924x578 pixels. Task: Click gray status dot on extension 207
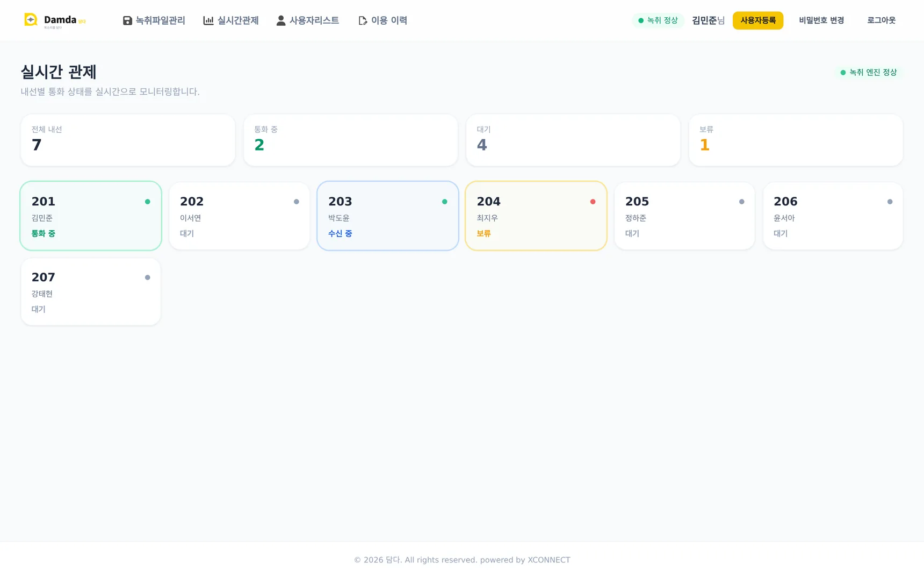point(147,277)
